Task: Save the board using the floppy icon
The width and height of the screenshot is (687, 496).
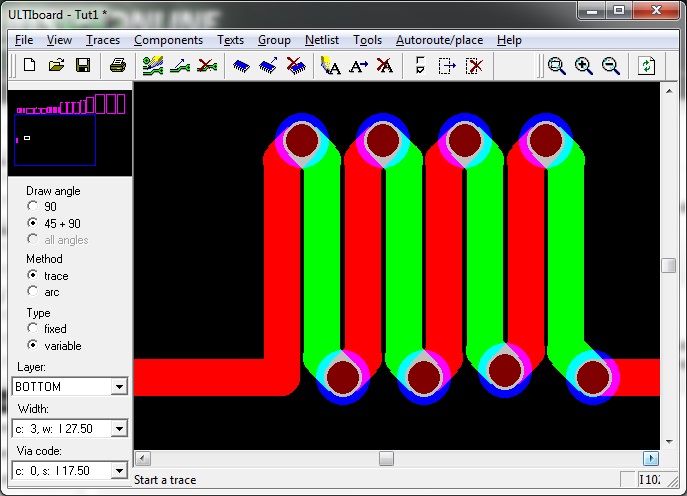Action: [83, 66]
